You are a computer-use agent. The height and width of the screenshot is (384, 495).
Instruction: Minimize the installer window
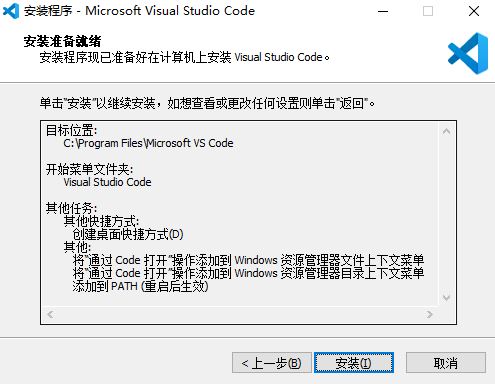[383, 11]
